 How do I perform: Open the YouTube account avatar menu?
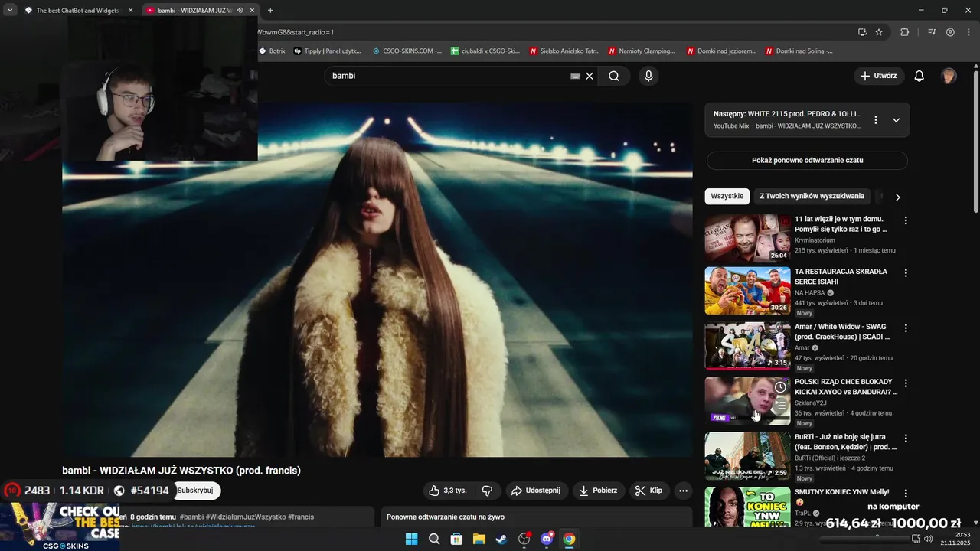click(x=949, y=76)
